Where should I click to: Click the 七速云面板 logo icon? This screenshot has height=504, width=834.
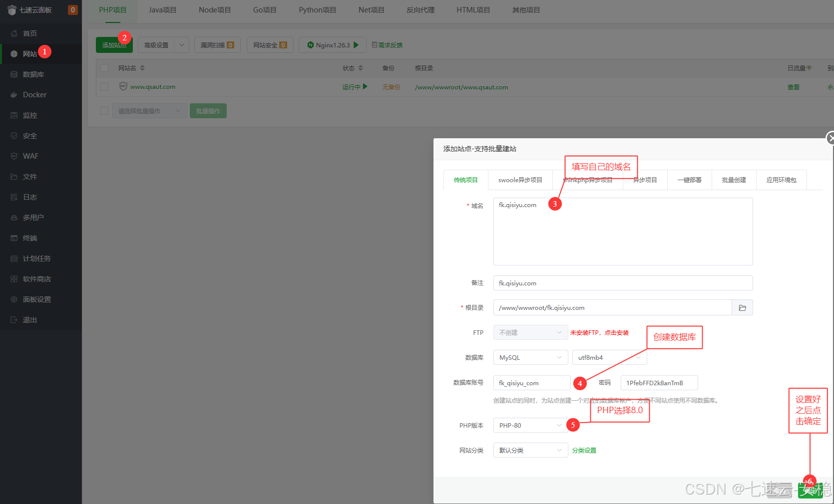coord(12,10)
